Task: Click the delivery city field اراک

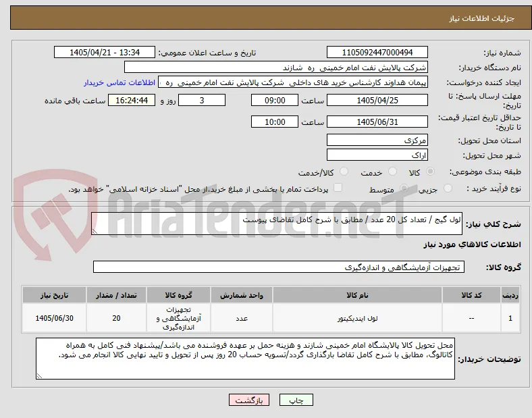Action: [x=377, y=155]
